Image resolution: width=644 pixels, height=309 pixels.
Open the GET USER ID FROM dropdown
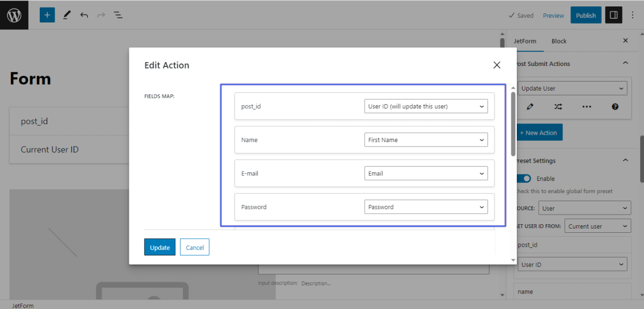(x=597, y=226)
